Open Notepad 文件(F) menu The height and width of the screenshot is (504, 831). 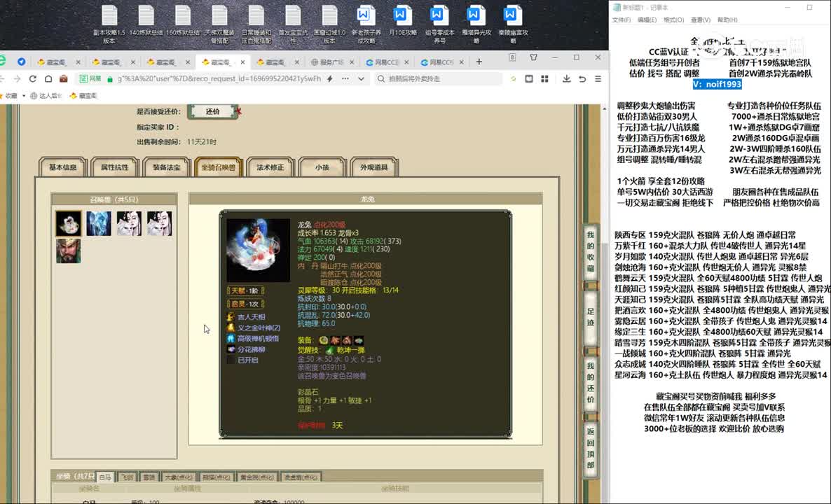click(621, 20)
